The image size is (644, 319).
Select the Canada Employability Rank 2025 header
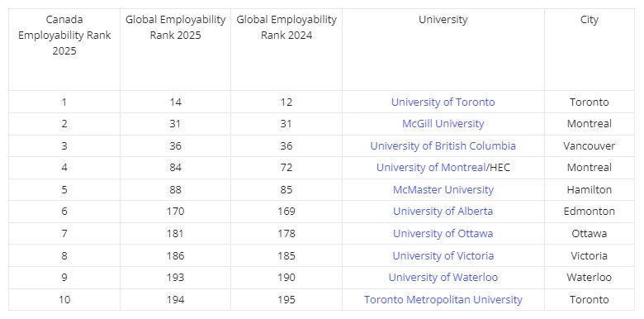coord(64,36)
